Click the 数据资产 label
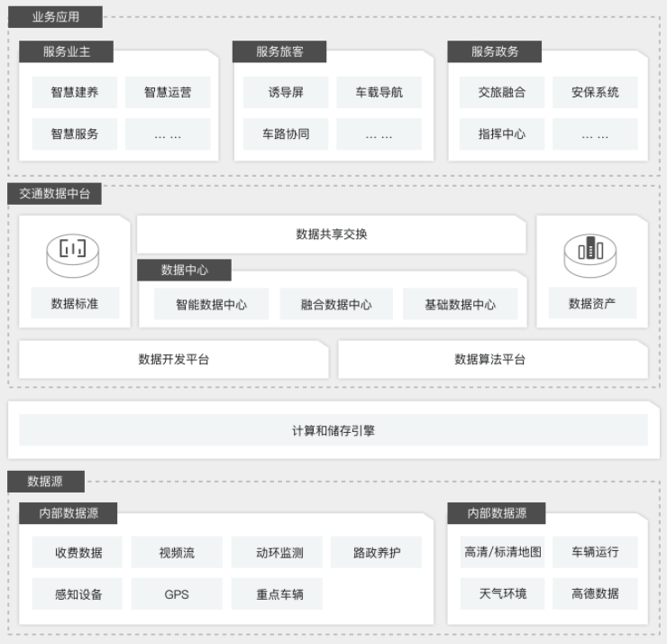The width and height of the screenshot is (667, 644). tap(592, 303)
